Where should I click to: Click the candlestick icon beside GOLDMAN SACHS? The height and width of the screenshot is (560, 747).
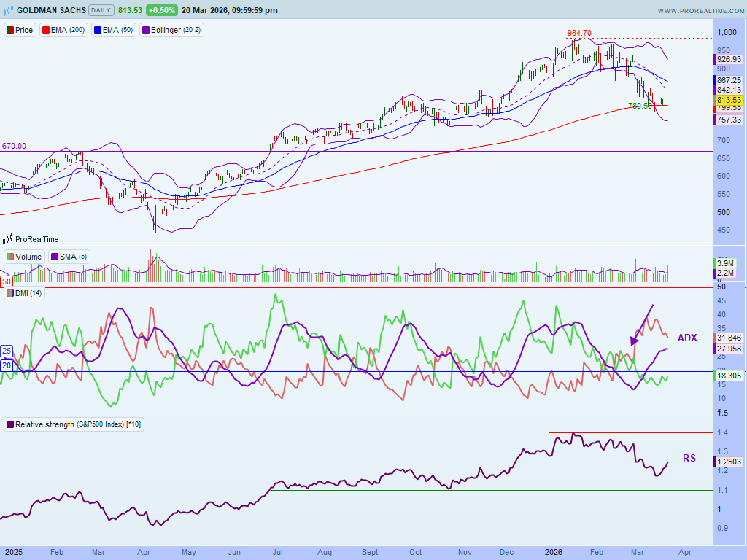click(x=9, y=11)
